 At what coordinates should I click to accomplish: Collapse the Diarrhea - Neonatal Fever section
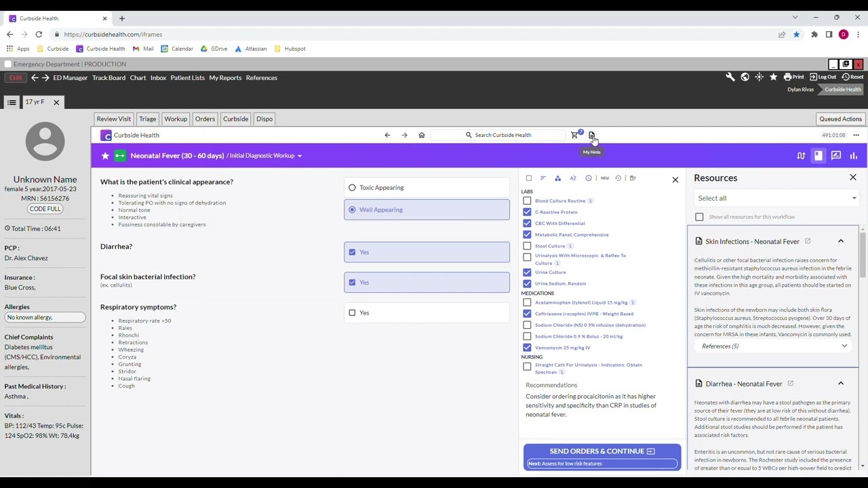[x=841, y=384]
